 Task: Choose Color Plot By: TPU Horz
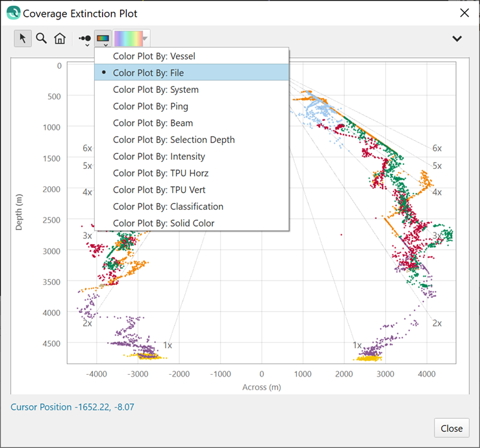(160, 173)
